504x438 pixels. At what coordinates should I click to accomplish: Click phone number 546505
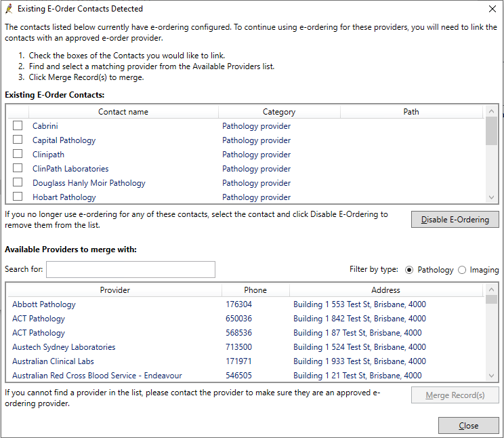pos(238,375)
